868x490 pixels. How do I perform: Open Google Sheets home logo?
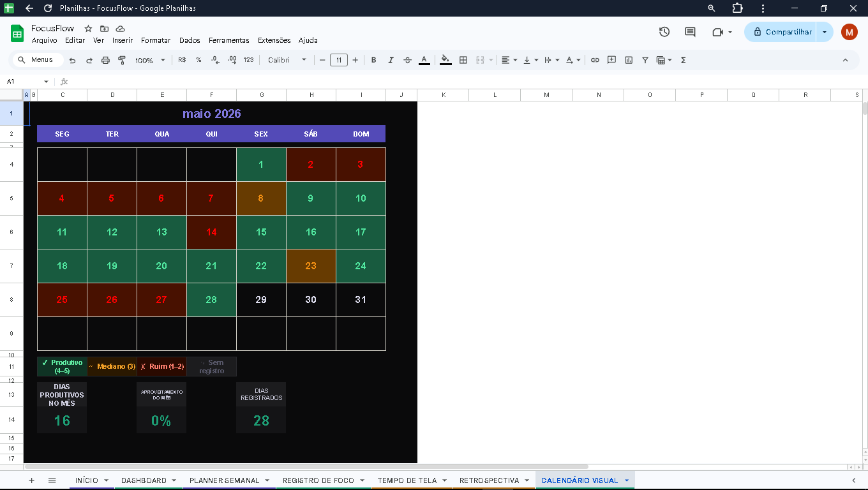pyautogui.click(x=17, y=33)
